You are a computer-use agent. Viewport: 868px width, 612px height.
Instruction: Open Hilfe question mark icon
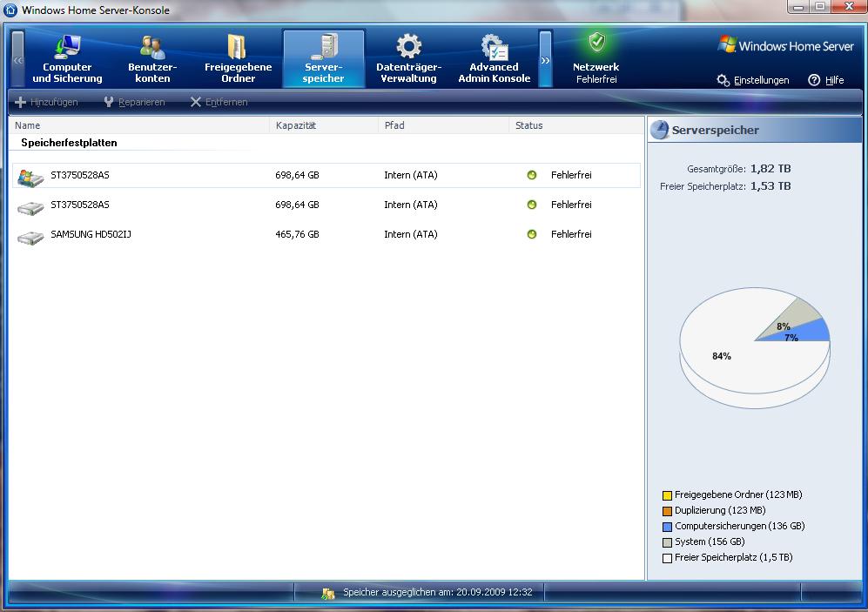click(x=814, y=80)
